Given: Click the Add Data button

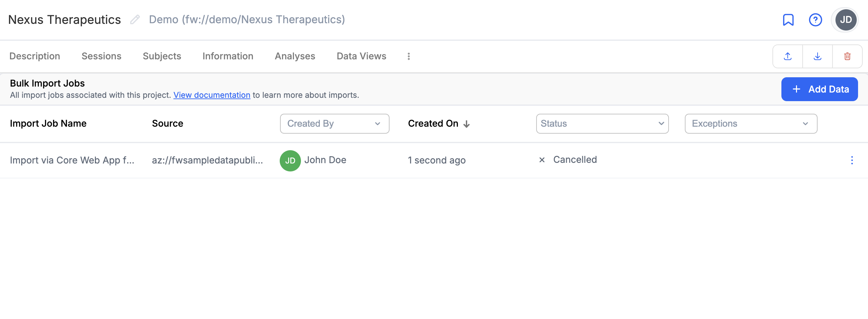Looking at the screenshot, I should tap(820, 89).
